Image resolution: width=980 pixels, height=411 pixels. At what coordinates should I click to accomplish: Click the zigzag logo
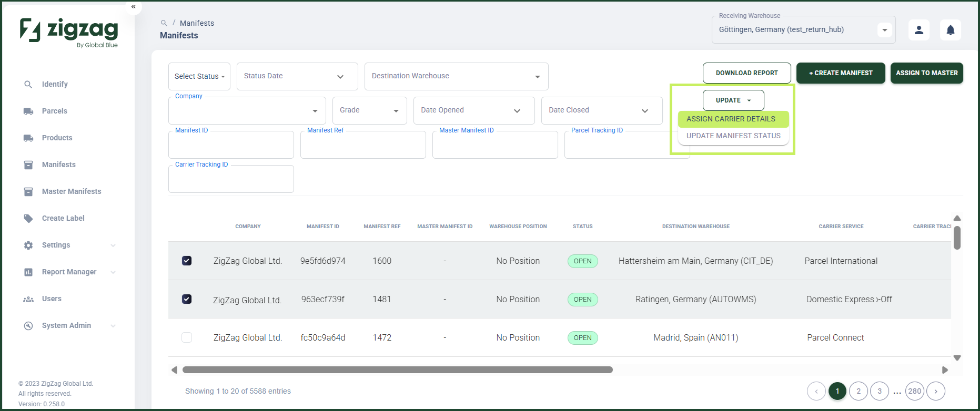tap(69, 33)
